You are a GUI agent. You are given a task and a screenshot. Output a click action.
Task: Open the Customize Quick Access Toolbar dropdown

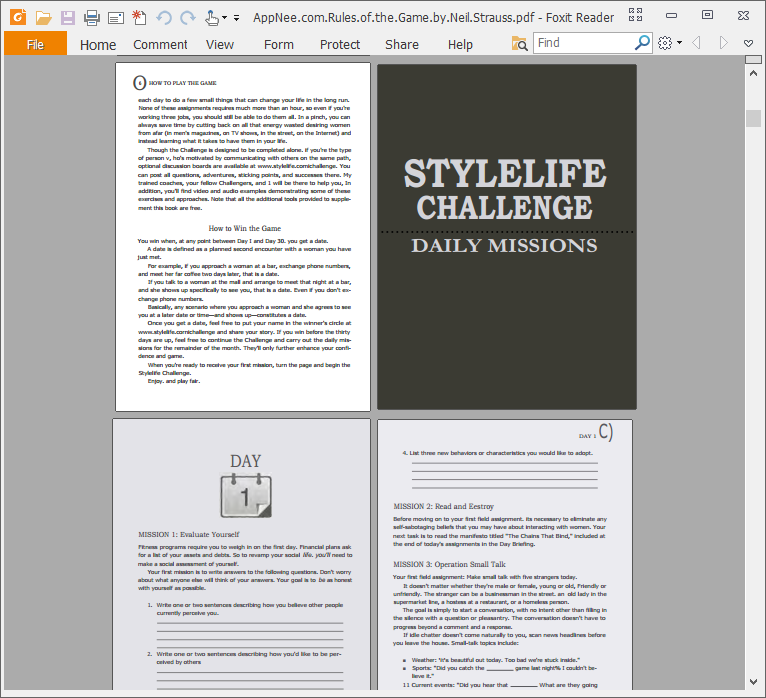(x=236, y=19)
